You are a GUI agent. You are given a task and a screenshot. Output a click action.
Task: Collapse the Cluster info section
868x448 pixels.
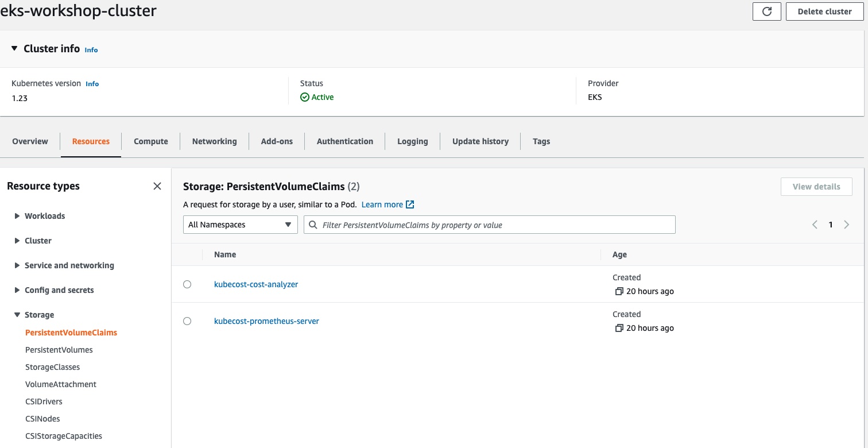[14, 49]
